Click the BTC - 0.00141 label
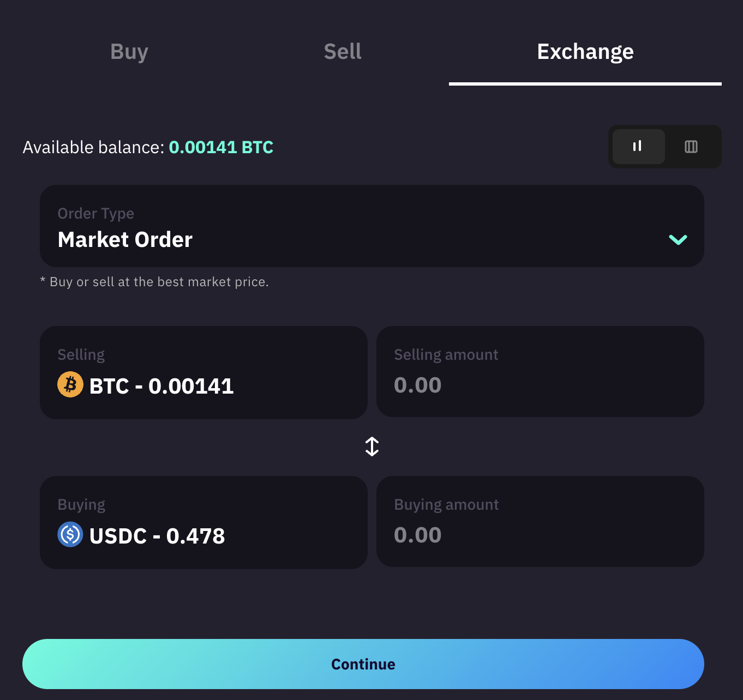 (161, 387)
